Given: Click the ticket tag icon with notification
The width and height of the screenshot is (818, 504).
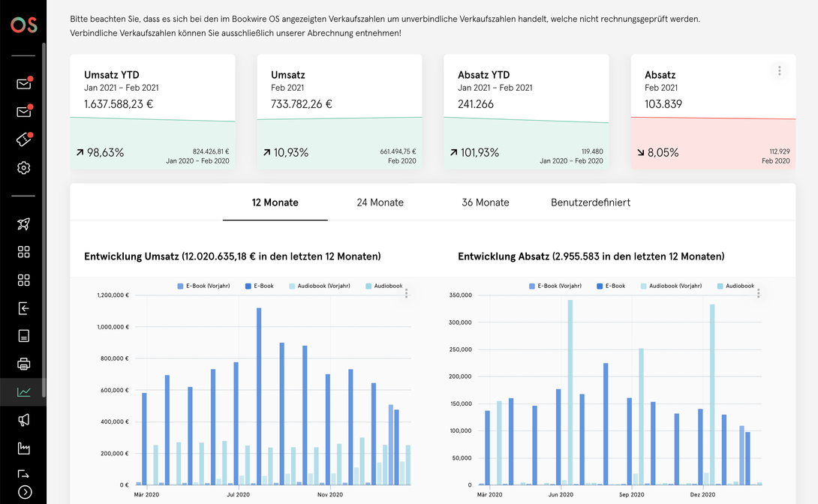Looking at the screenshot, I should click(x=23, y=139).
